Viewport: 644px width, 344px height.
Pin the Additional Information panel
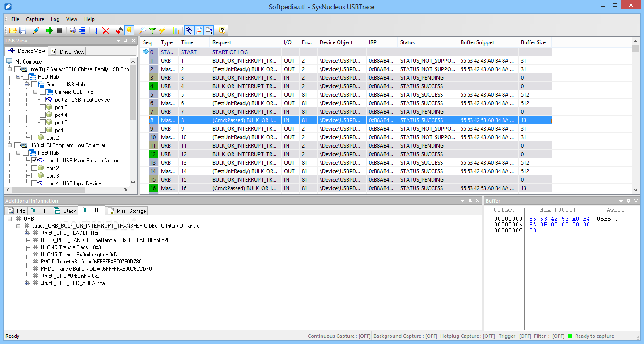pyautogui.click(x=470, y=201)
